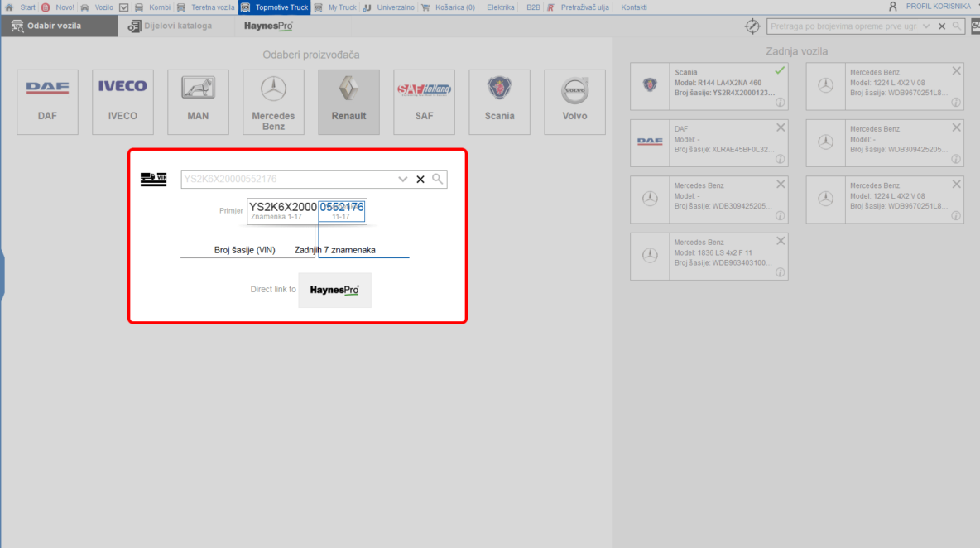This screenshot has width=980, height=548.
Task: Choose the IVECO manufacturer tile
Action: (x=122, y=102)
